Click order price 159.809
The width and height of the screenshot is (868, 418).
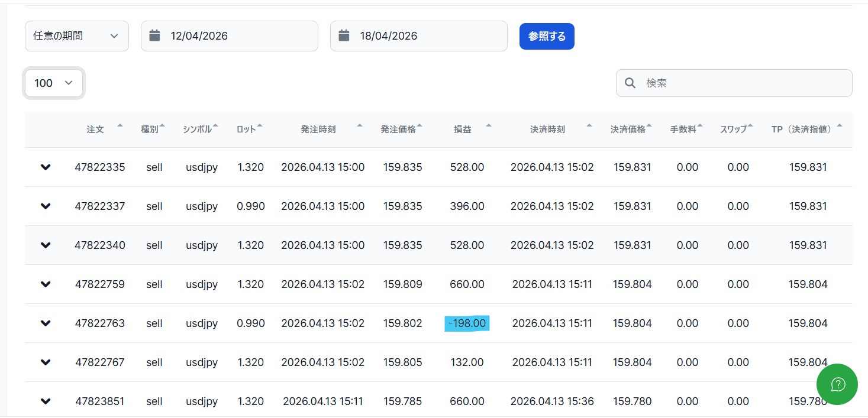[403, 284]
